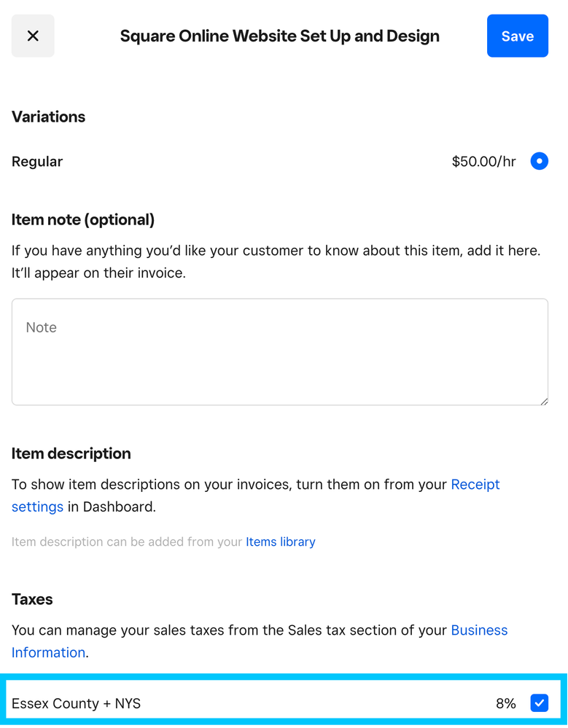Click the blue Save button
The height and width of the screenshot is (728, 568).
coord(517,36)
